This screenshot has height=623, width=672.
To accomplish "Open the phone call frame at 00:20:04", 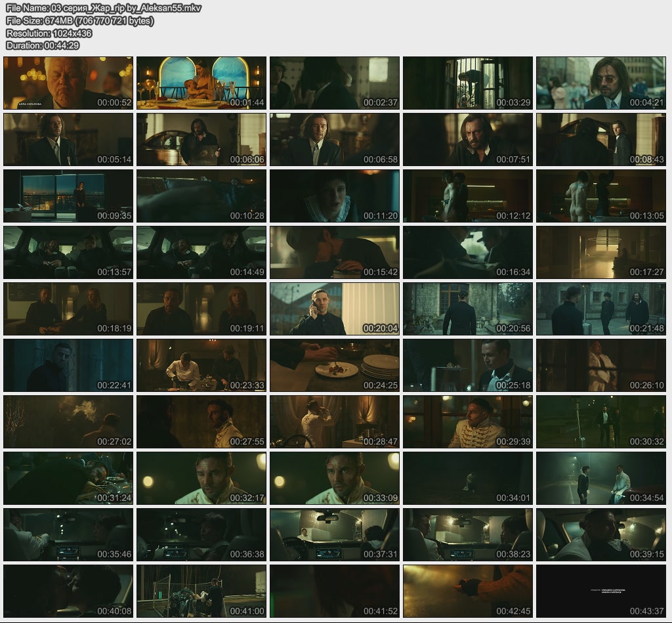I will tap(335, 309).
